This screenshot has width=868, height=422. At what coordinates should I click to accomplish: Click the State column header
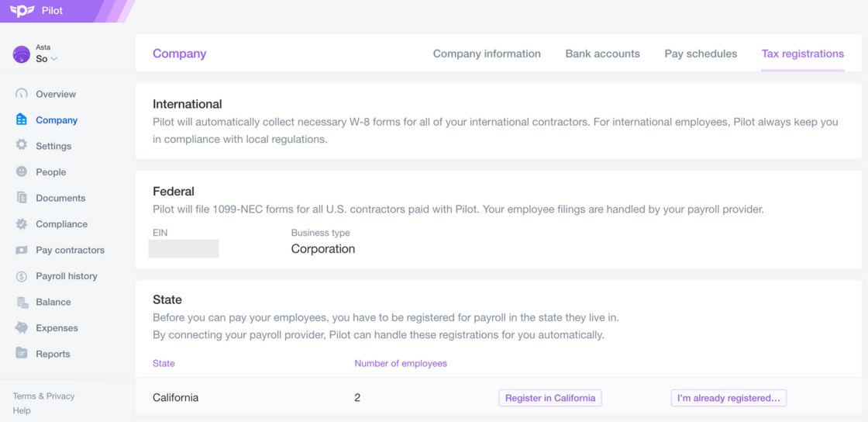tap(164, 364)
